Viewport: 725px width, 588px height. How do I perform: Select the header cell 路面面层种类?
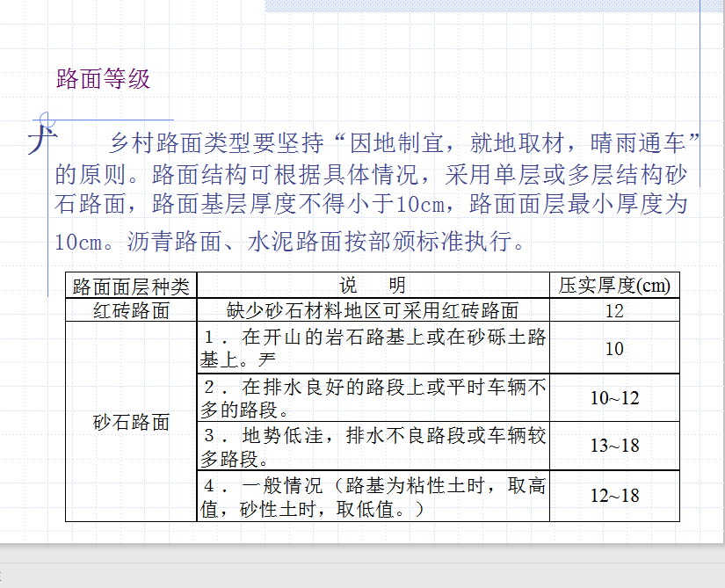click(131, 286)
